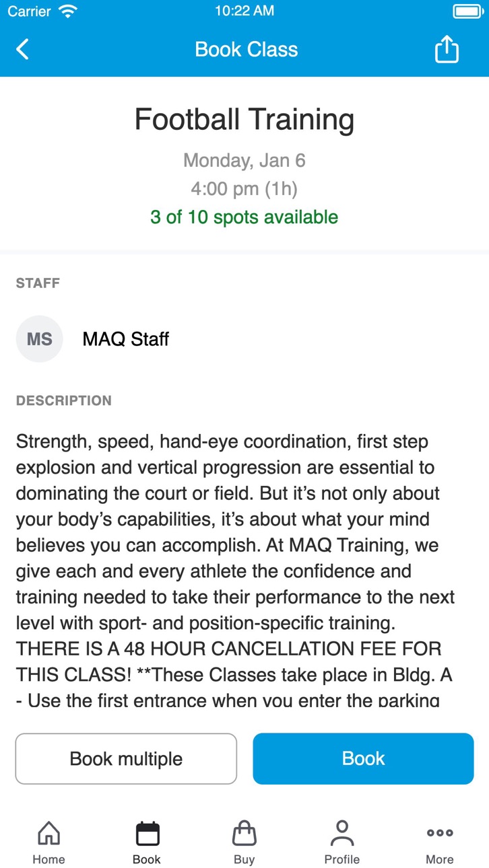Tap the MS staff avatar circle
This screenshot has width=489, height=868.
pos(39,338)
